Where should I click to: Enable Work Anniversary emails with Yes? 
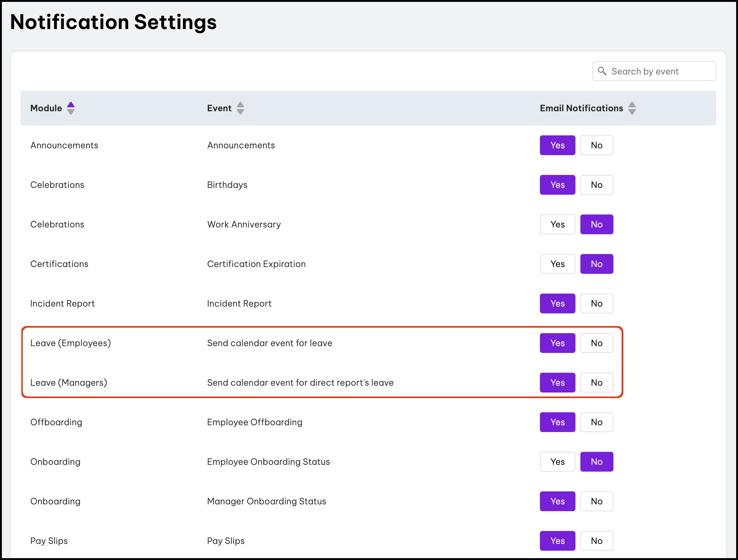[x=557, y=224]
